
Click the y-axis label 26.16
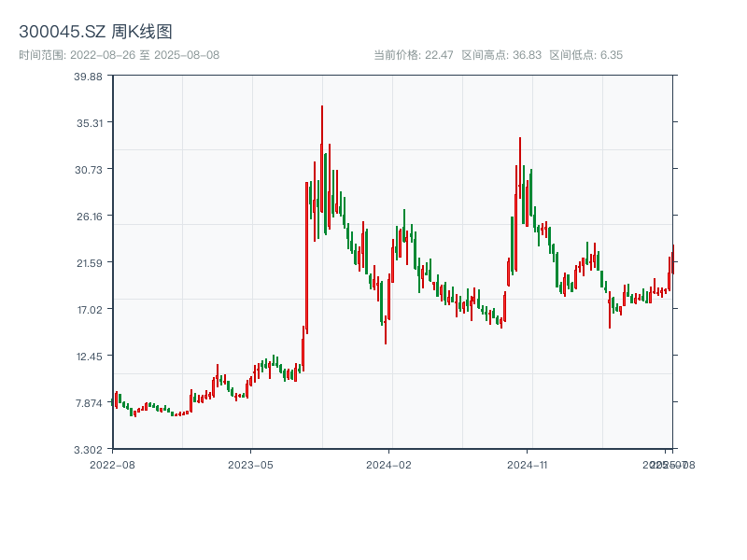(x=90, y=217)
